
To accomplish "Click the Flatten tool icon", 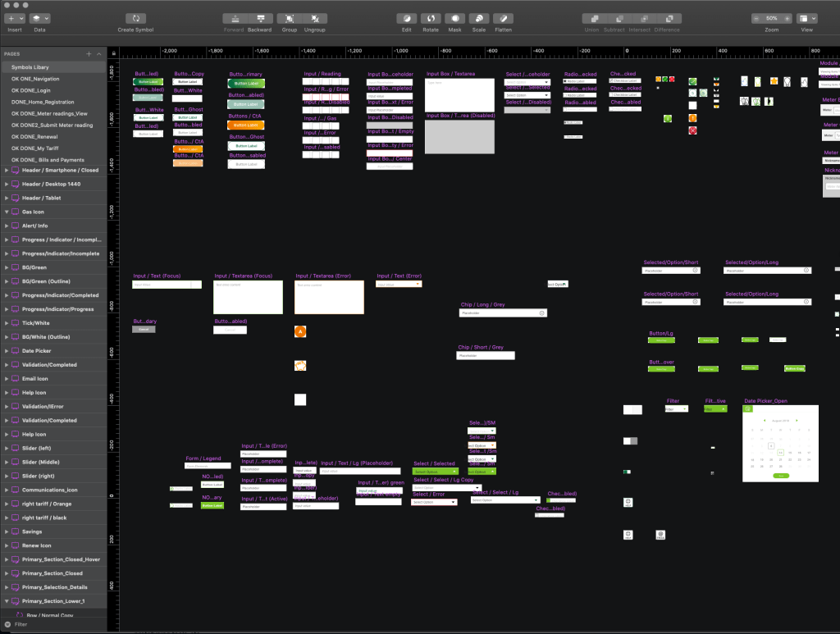I will pyautogui.click(x=504, y=18).
